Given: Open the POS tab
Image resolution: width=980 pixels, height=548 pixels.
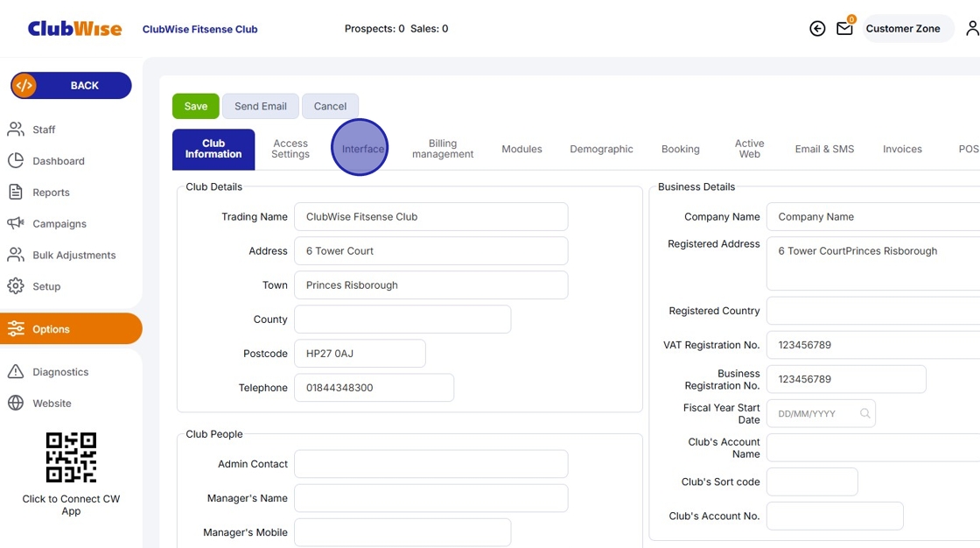Looking at the screenshot, I should point(969,149).
